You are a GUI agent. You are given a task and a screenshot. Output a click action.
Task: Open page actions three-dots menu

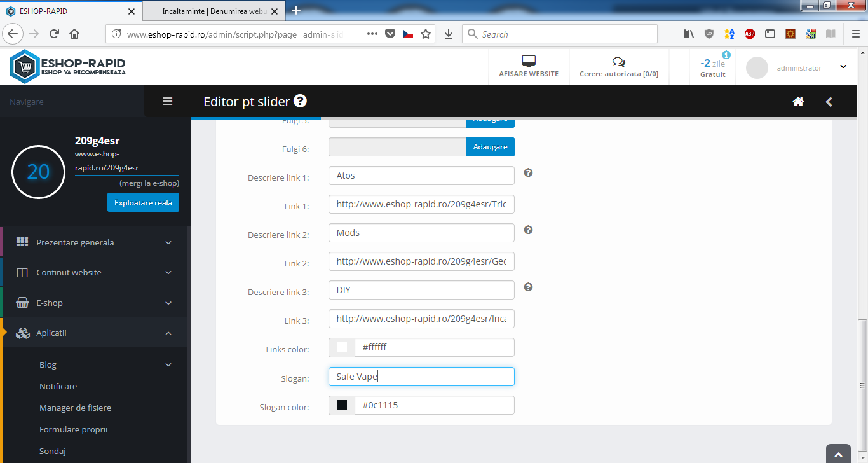[372, 34]
